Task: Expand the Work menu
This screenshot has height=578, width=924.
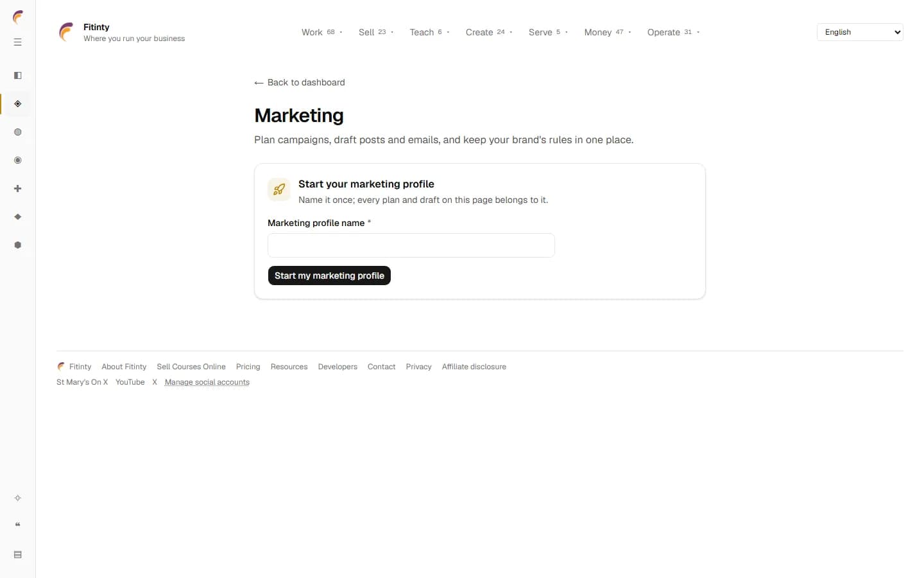Action: pyautogui.click(x=322, y=32)
